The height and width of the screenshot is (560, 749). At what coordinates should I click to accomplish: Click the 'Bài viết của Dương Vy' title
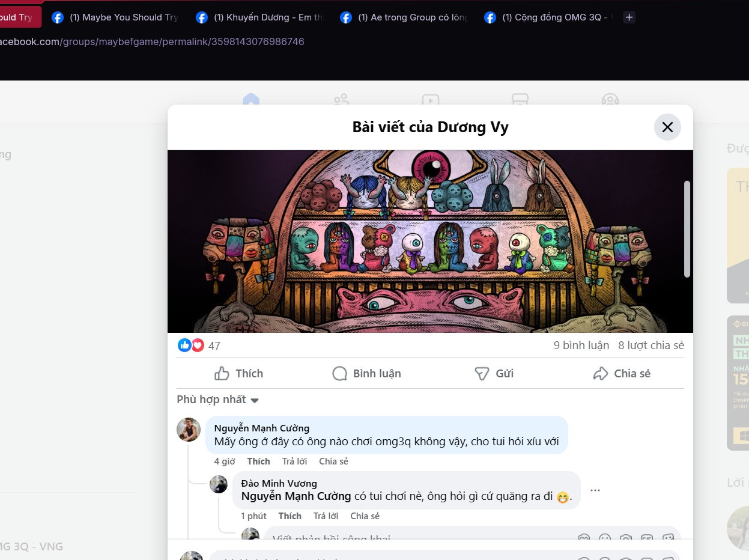pyautogui.click(x=430, y=127)
